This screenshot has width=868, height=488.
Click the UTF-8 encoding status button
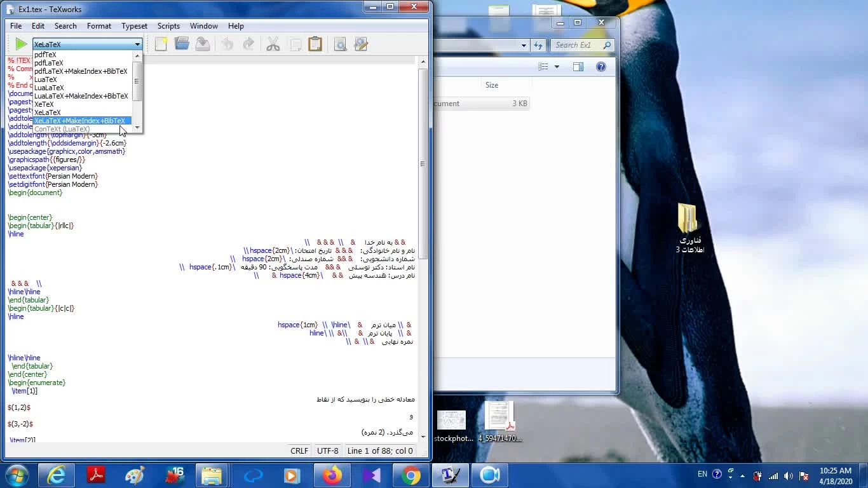pos(328,451)
